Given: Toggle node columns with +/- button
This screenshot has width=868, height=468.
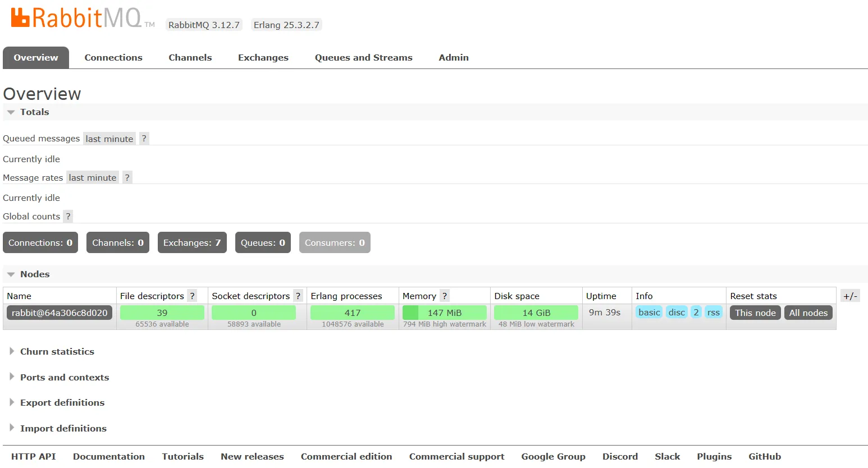Looking at the screenshot, I should [850, 296].
